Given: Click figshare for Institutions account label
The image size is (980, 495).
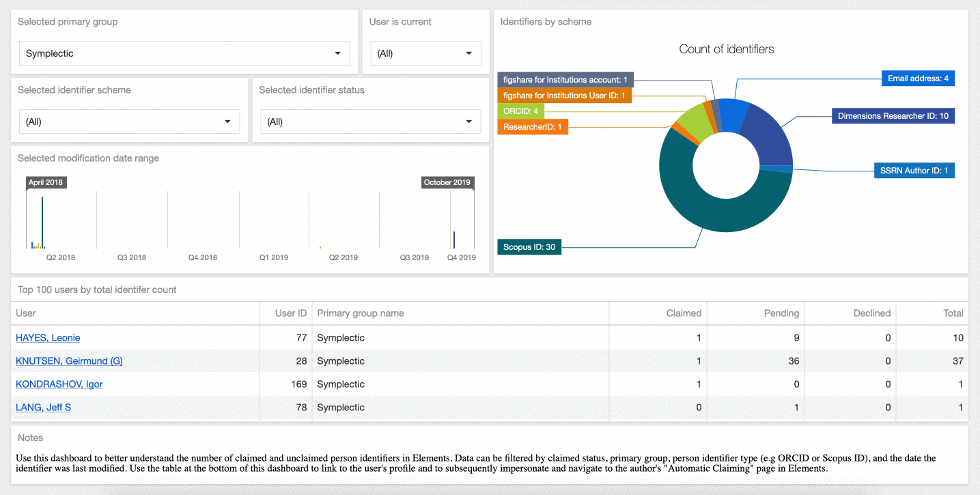Looking at the screenshot, I should click(x=566, y=80).
